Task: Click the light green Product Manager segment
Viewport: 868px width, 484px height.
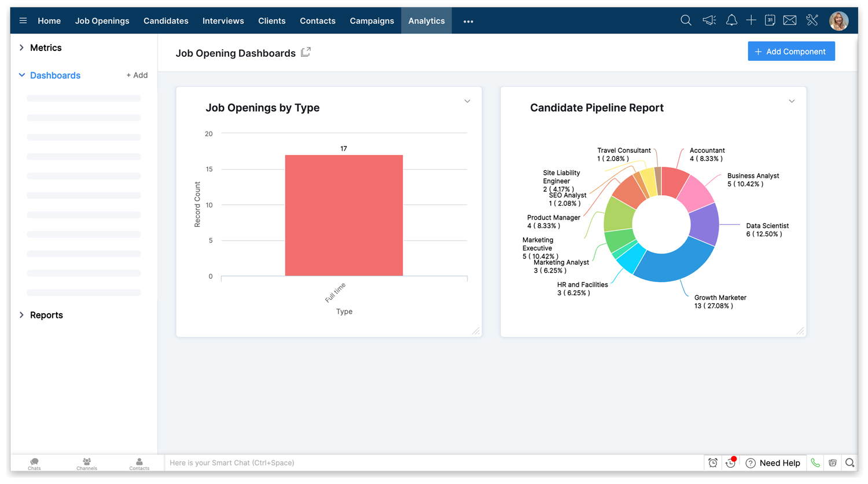Action: pyautogui.click(x=619, y=215)
